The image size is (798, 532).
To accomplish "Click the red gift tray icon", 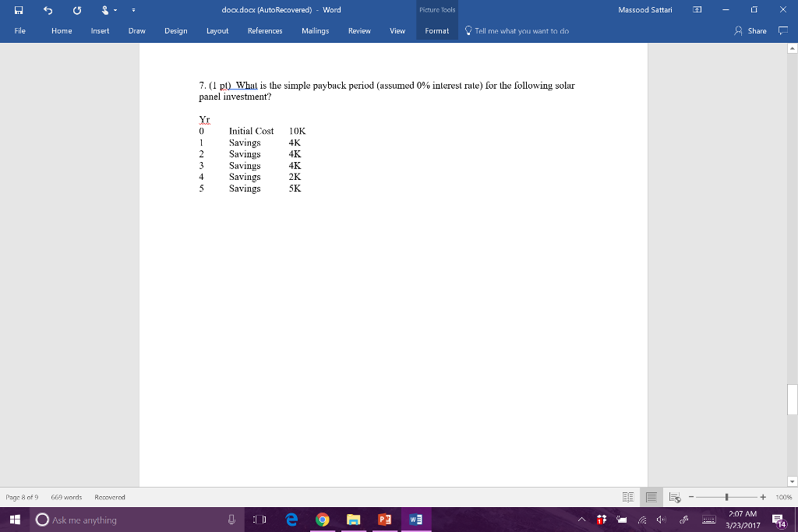I will 601,520.
